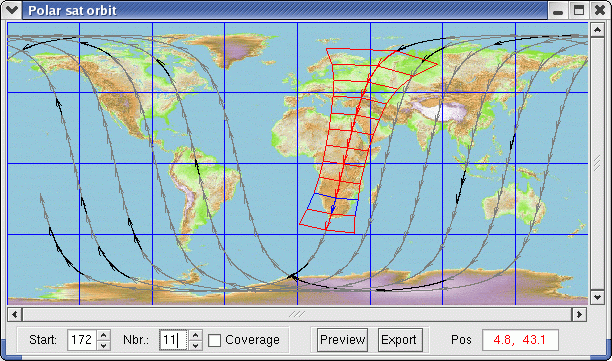Click the Pos coordinates readout field
The width and height of the screenshot is (612, 361).
[x=520, y=340]
